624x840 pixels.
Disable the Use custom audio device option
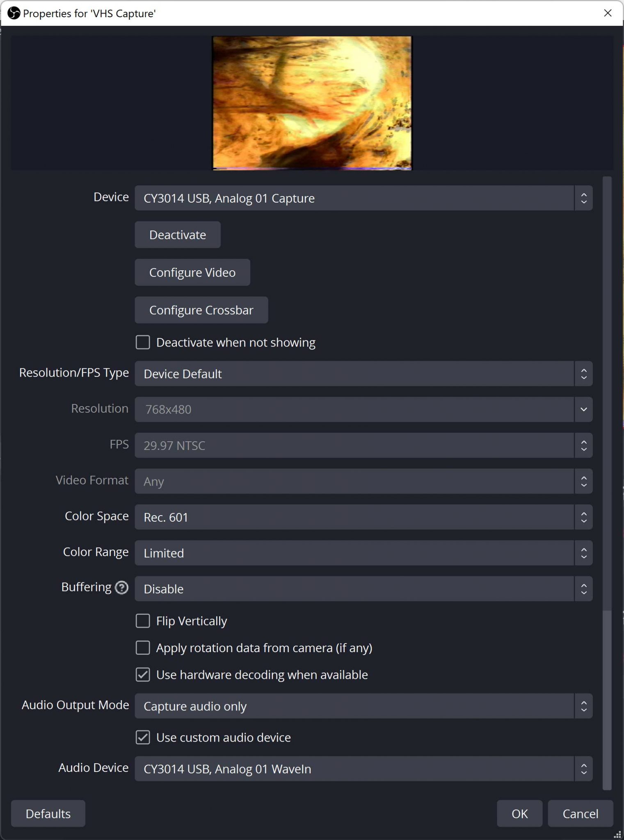143,737
